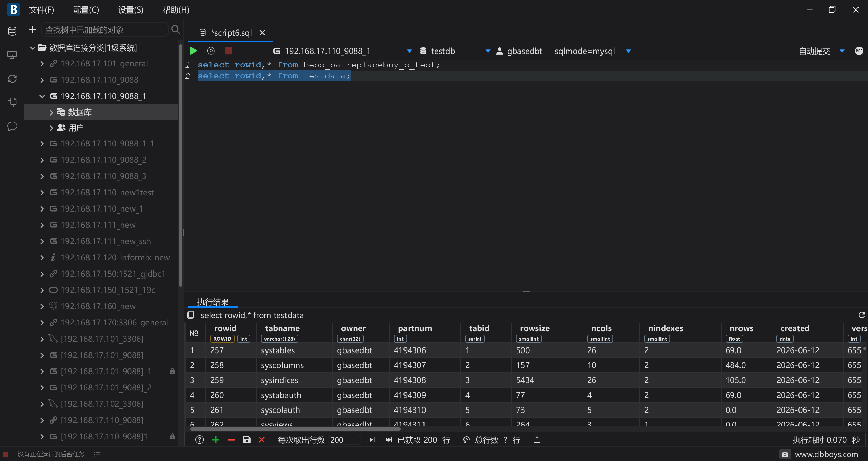Run the SQL script with green play button
The width and height of the screenshot is (868, 461).
point(193,51)
